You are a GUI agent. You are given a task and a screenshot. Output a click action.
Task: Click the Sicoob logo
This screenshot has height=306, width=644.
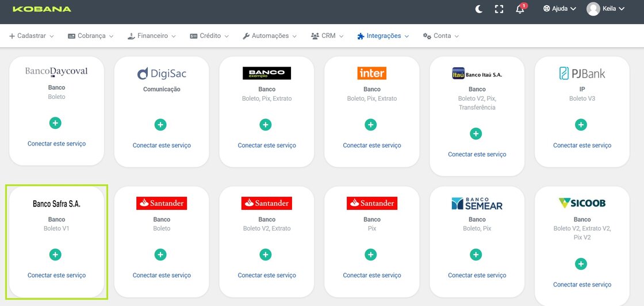click(x=582, y=203)
